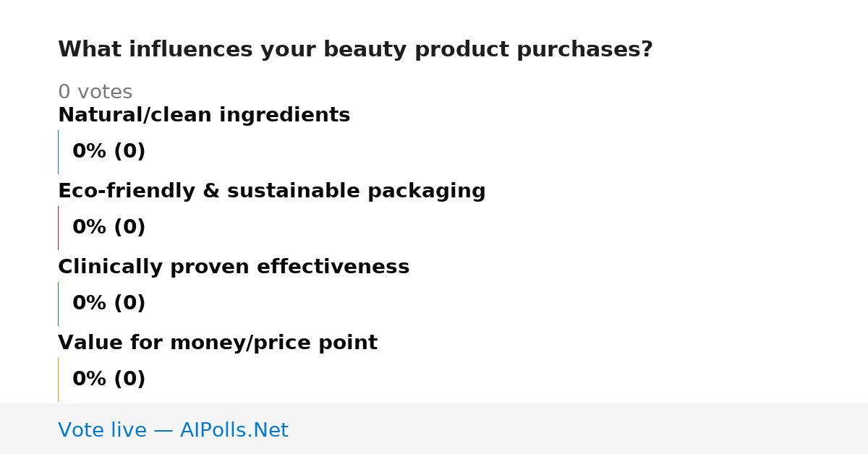Click the orange bar for Value for money
The width and height of the screenshot is (868, 454).
[x=58, y=380]
